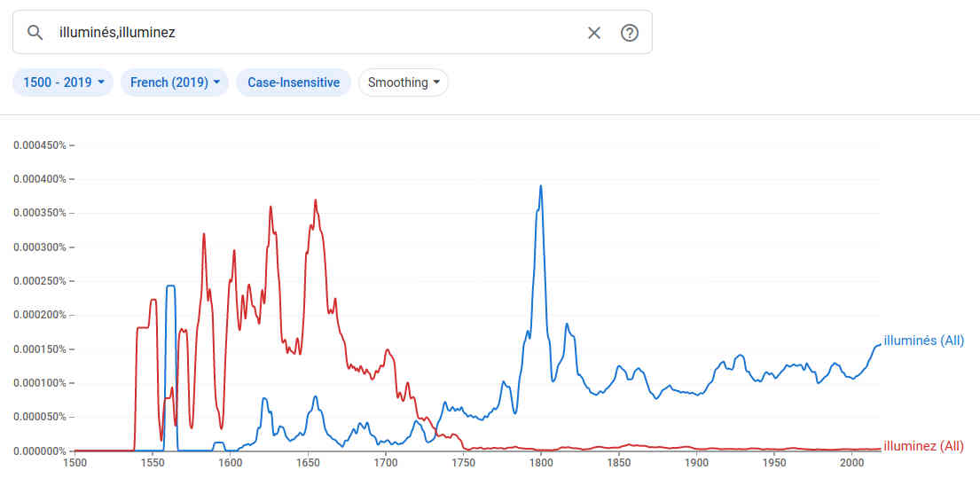Click the 1900 x-axis year label
Viewport: 980px width, 478px height.
click(x=697, y=463)
